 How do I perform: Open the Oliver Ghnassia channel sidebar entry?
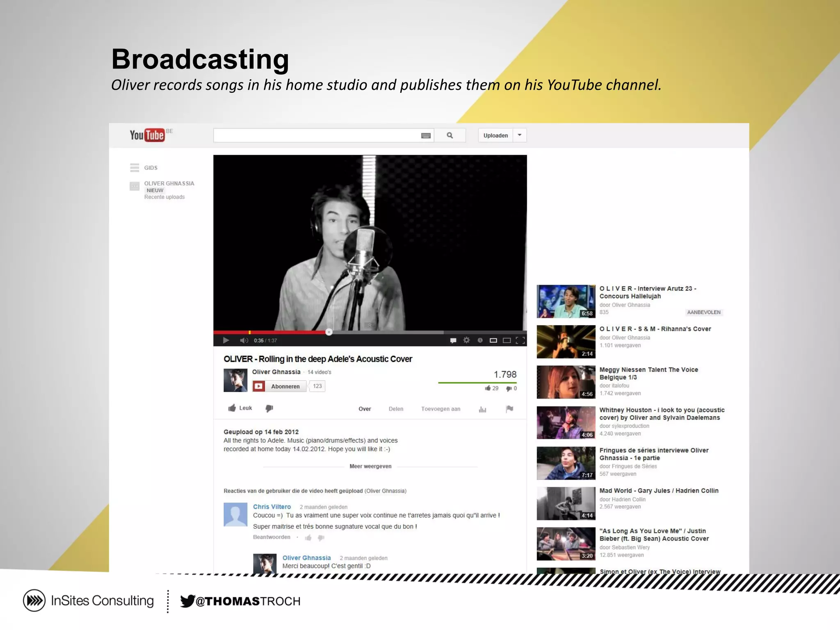point(169,183)
